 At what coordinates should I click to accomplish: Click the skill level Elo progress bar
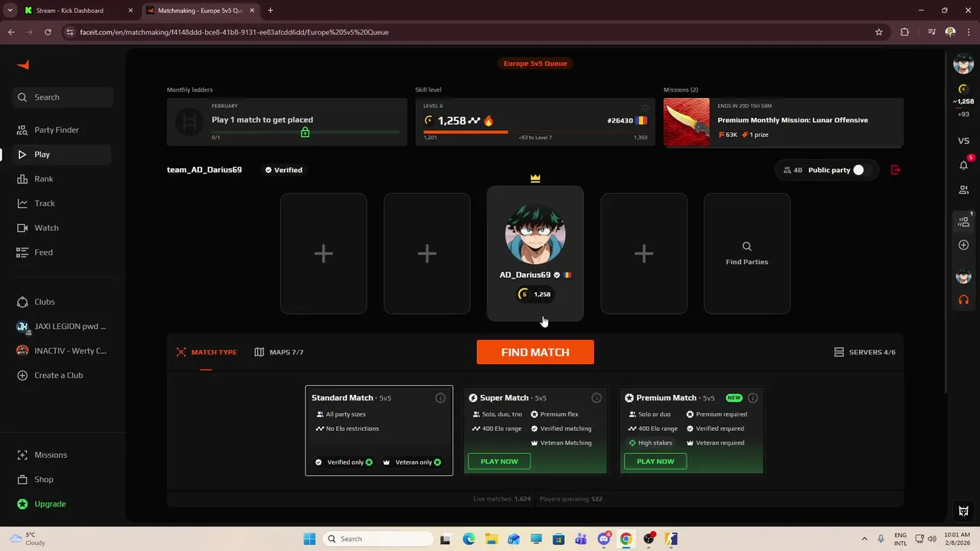click(535, 132)
